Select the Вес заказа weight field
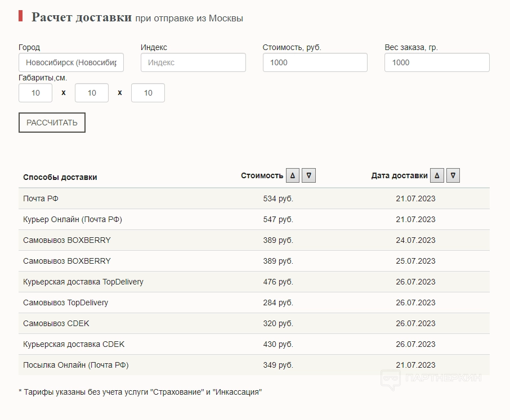Screen dimensions: 510x420 pos(437,62)
